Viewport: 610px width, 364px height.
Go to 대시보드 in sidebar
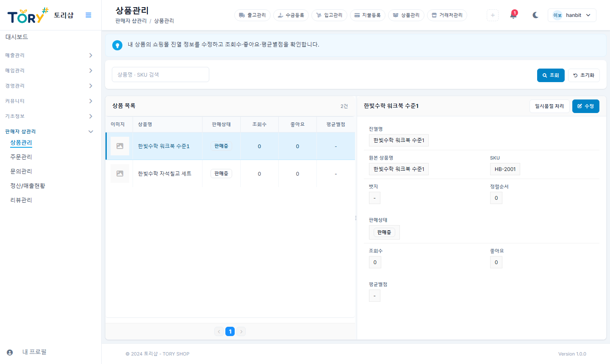pos(17,37)
